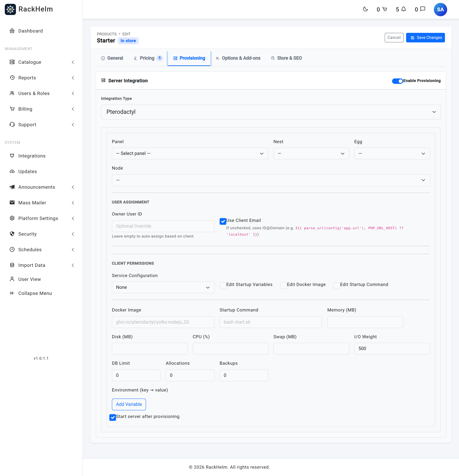459x476 pixels.
Task: Click the PRODUCTS breadcrumb link
Action: tap(107, 34)
